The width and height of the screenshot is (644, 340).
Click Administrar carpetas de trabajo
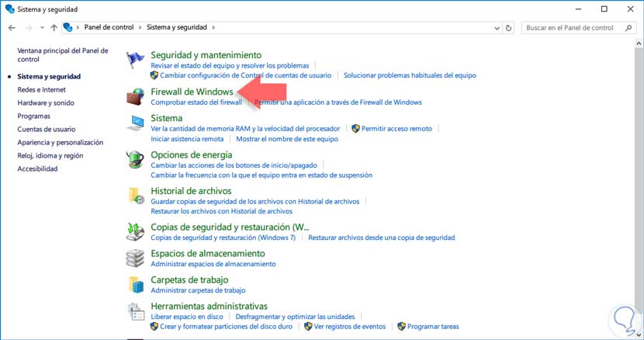(x=198, y=290)
